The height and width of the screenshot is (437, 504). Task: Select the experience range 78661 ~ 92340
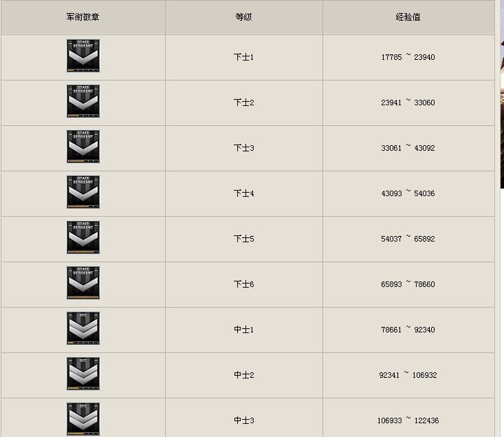click(408, 330)
